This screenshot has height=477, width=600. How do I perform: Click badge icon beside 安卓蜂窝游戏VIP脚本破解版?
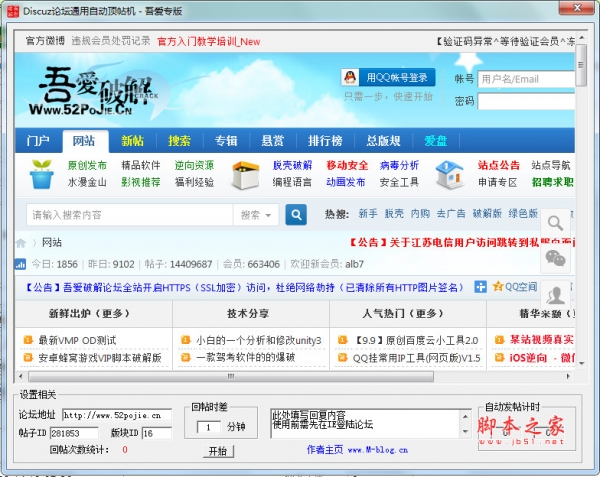click(28, 358)
